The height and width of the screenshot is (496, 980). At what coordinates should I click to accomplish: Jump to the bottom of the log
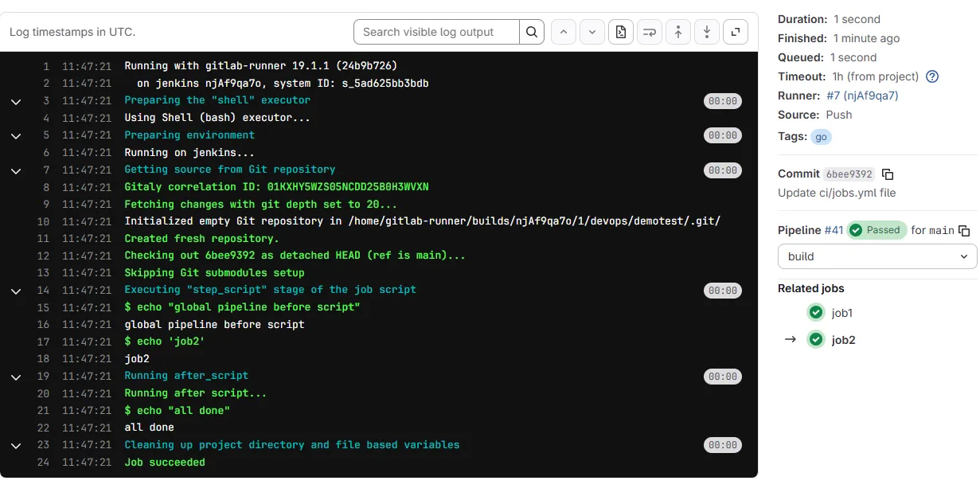point(707,32)
